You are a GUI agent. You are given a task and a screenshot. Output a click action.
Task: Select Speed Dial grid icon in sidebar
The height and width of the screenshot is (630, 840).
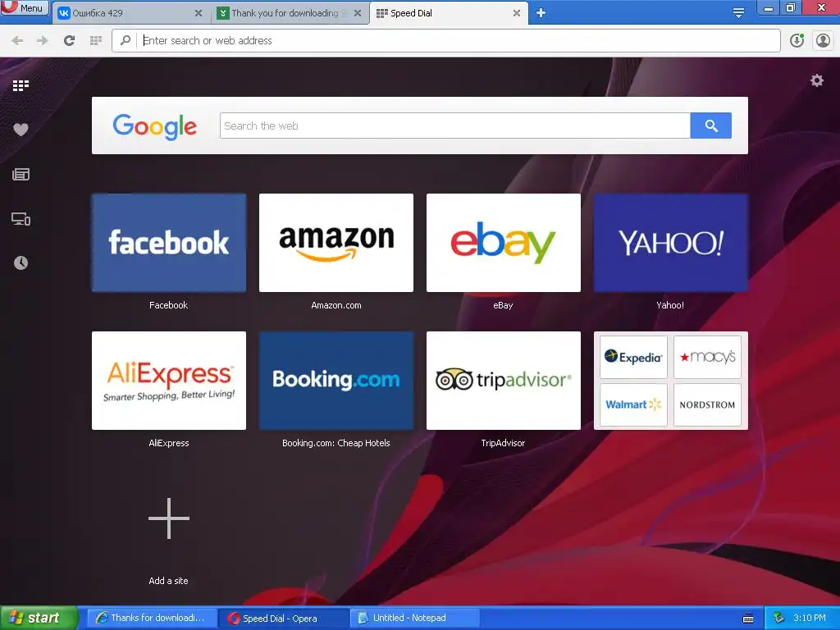click(21, 85)
